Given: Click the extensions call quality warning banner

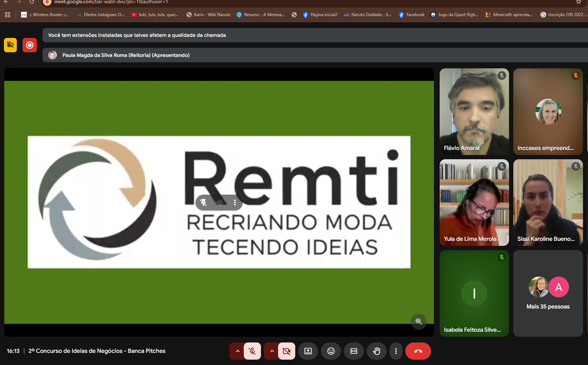Looking at the screenshot, I should [x=315, y=35].
